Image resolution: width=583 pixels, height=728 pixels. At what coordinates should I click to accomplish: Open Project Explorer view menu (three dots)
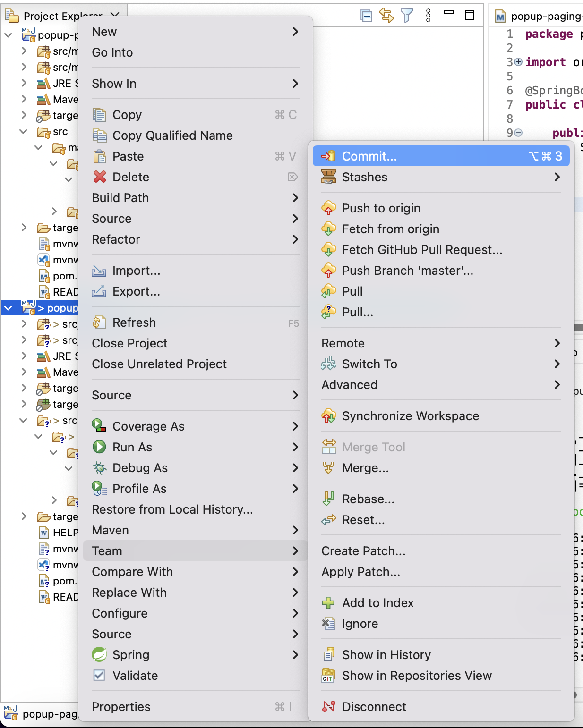pos(428,16)
